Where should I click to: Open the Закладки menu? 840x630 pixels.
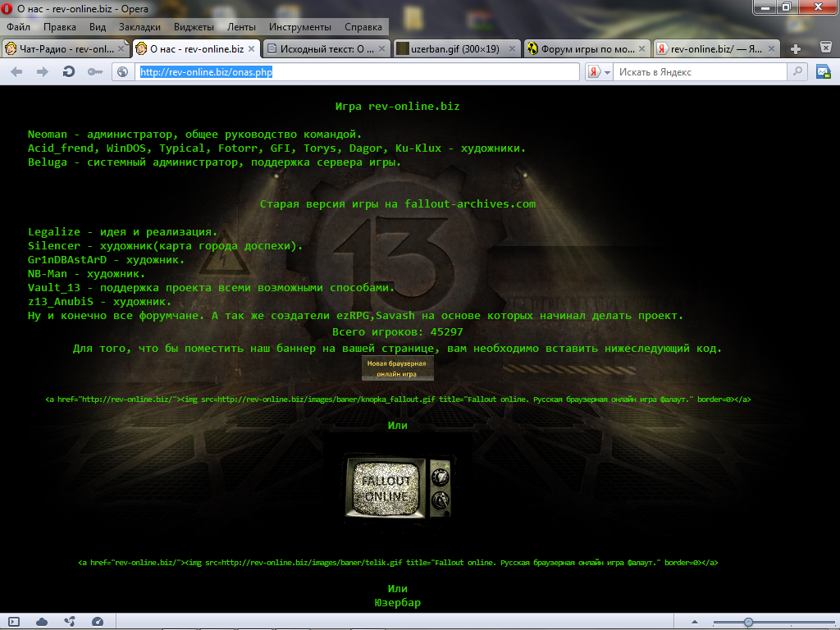pos(139,27)
